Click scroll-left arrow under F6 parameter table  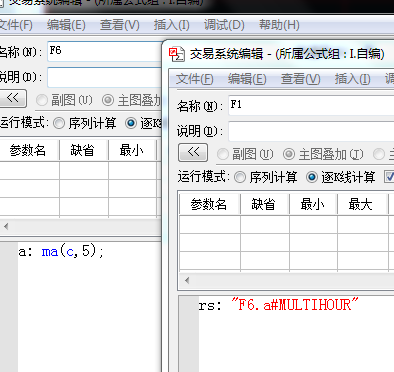pos(6,227)
